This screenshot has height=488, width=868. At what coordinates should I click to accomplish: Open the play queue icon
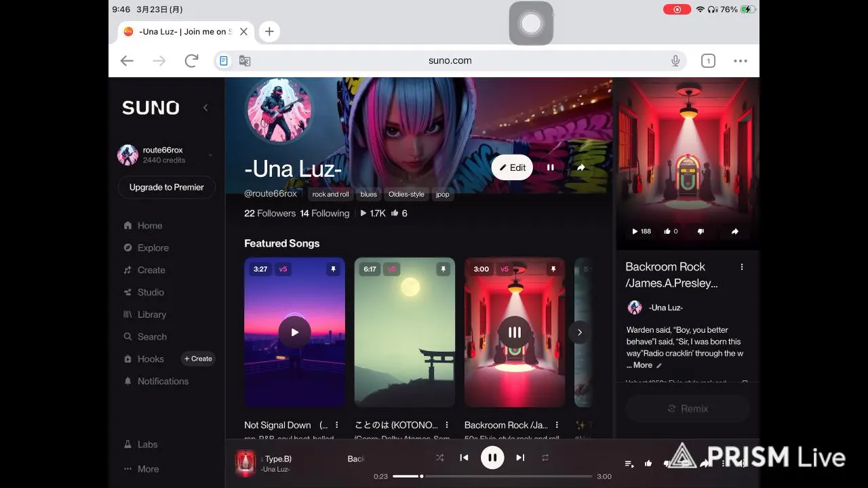point(629,464)
